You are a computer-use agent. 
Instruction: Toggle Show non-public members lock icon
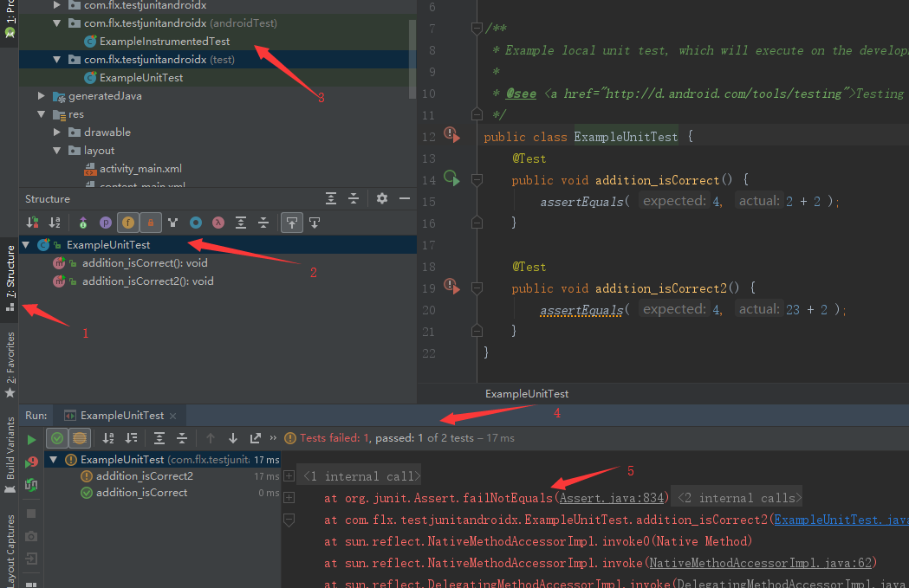tap(151, 223)
